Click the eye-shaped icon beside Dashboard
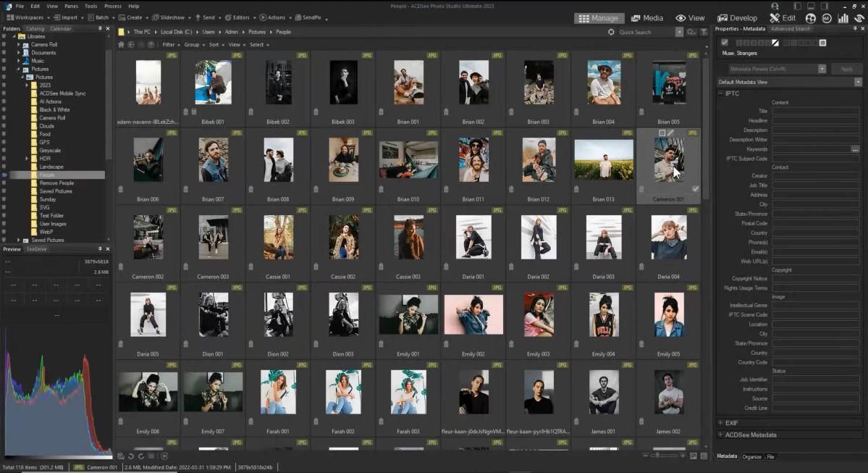 pos(859,18)
